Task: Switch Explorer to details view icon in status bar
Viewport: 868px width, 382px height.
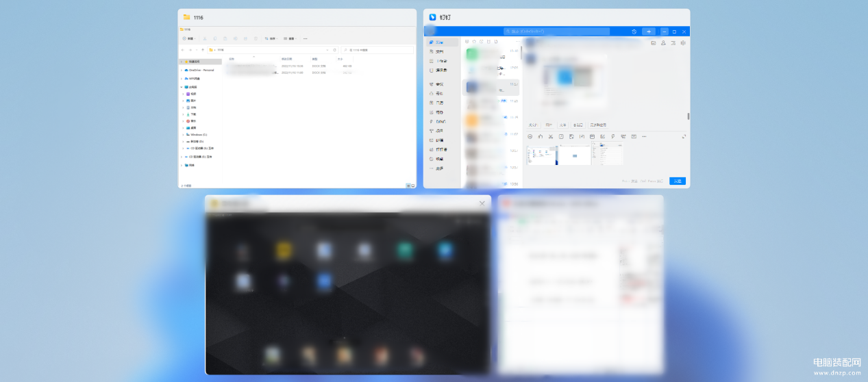Action: (408, 186)
